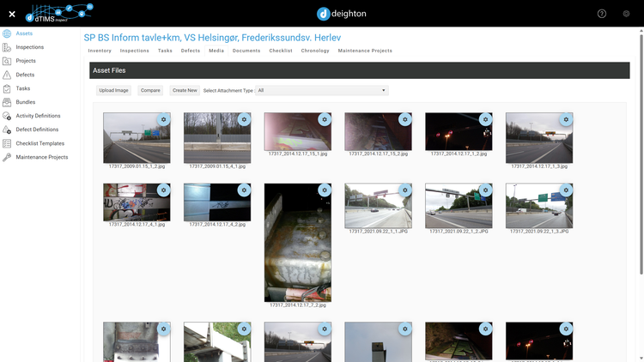Click the page vertical scrollbar
Viewport: 644px width, 362px height.
tap(641, 154)
